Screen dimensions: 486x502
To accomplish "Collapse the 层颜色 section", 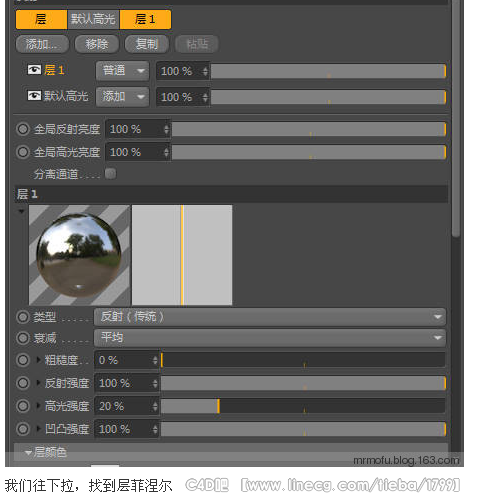I will [x=28, y=452].
